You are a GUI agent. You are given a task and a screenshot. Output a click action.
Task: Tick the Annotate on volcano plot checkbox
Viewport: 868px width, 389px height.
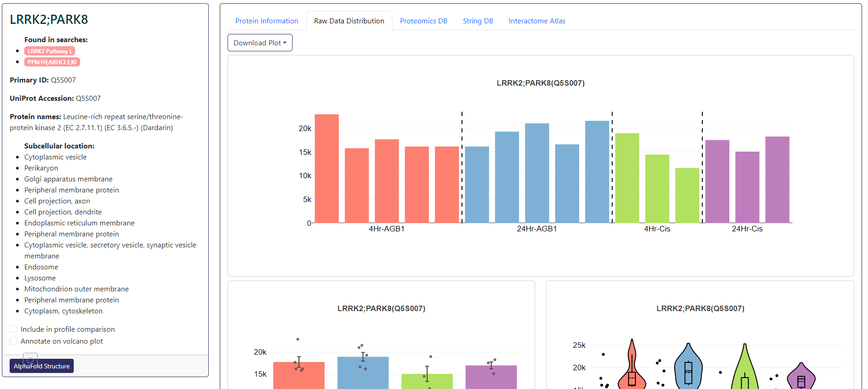click(13, 341)
